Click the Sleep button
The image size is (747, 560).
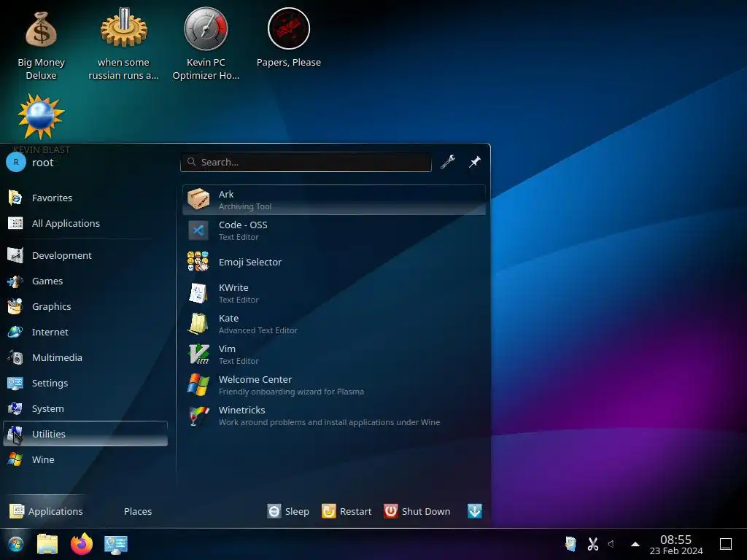click(288, 511)
